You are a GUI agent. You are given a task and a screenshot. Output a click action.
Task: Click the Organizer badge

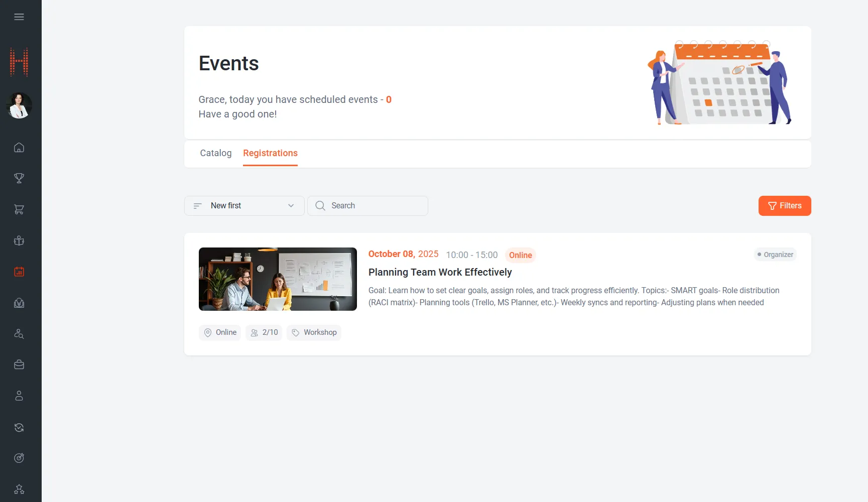click(775, 255)
